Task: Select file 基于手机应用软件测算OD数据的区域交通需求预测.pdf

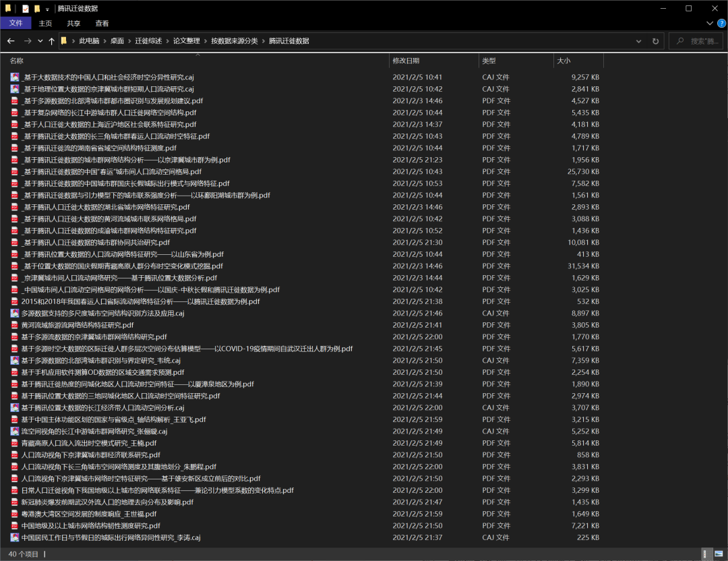Action: [102, 372]
